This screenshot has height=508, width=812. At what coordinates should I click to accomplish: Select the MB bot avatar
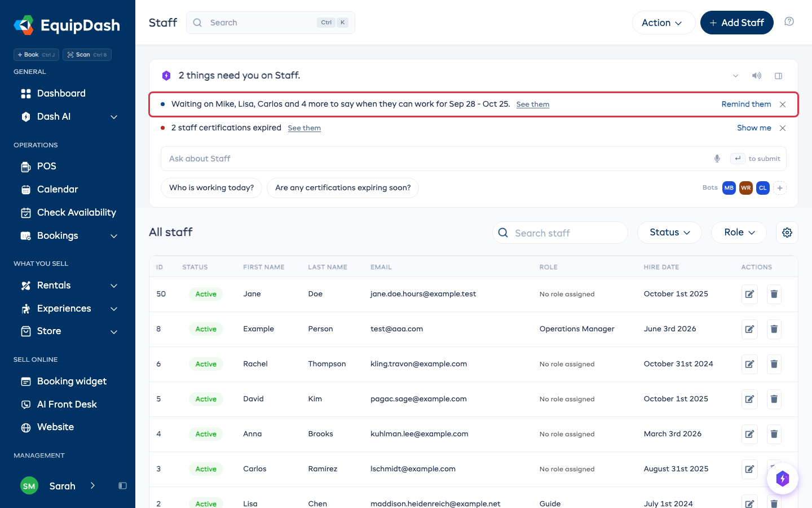pos(729,188)
